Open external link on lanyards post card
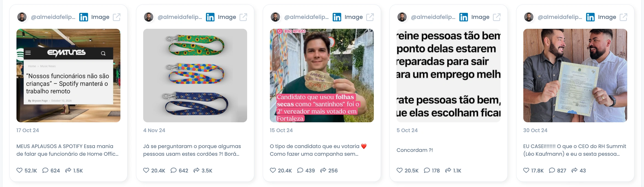644x187 pixels. tap(243, 17)
